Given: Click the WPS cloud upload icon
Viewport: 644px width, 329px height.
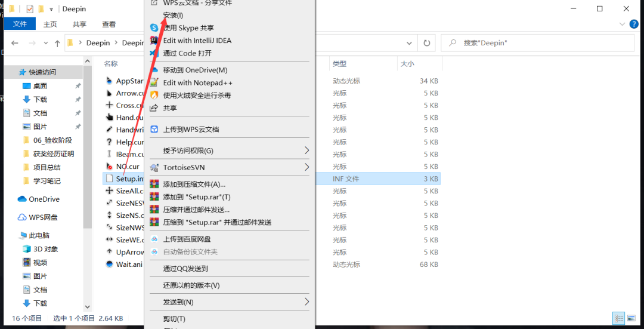Looking at the screenshot, I should point(154,130).
